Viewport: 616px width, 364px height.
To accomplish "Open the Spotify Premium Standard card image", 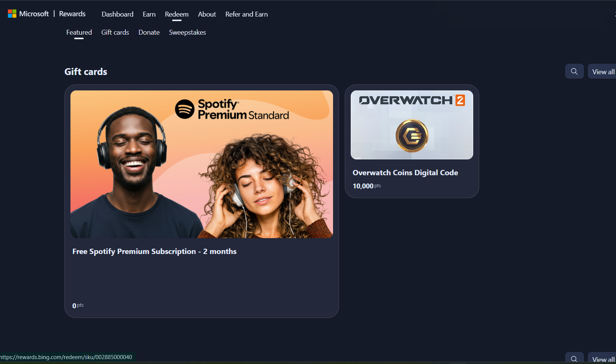I will point(202,164).
